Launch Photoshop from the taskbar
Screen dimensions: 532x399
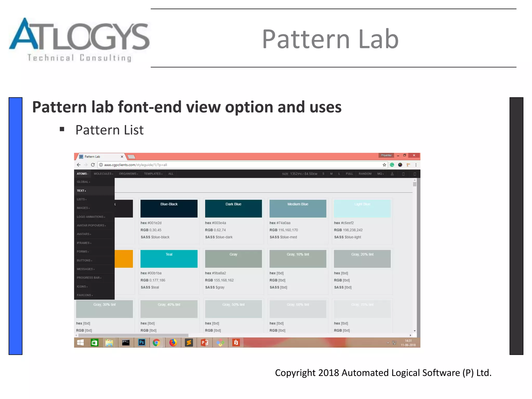pyautogui.click(x=142, y=343)
